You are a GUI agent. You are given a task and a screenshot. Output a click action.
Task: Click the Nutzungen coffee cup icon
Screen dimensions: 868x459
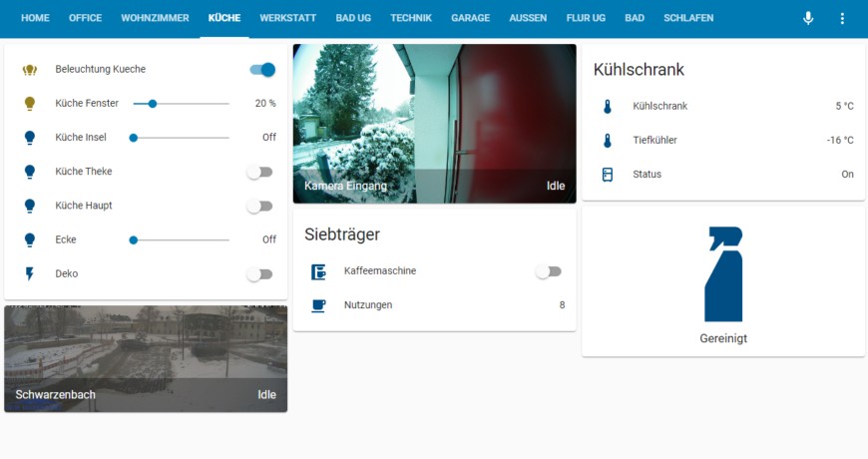click(x=318, y=305)
